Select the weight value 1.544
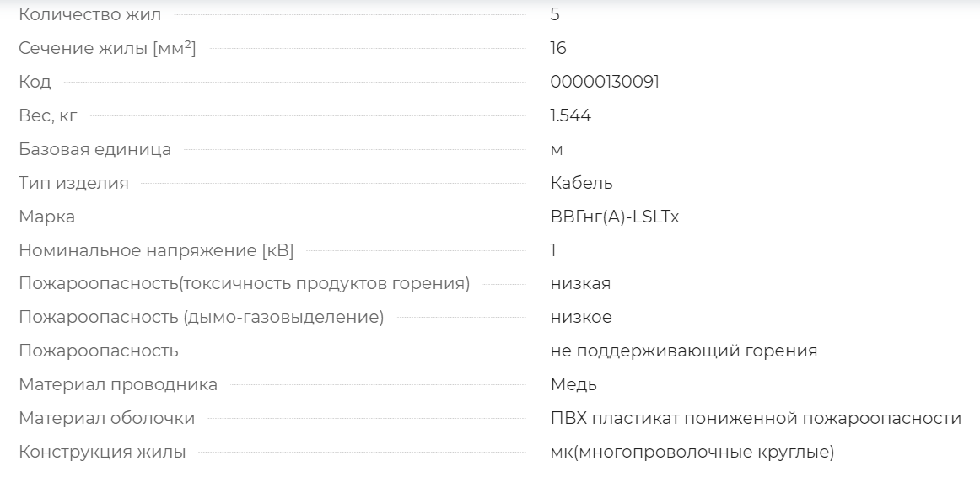This screenshot has width=980, height=493. click(571, 115)
